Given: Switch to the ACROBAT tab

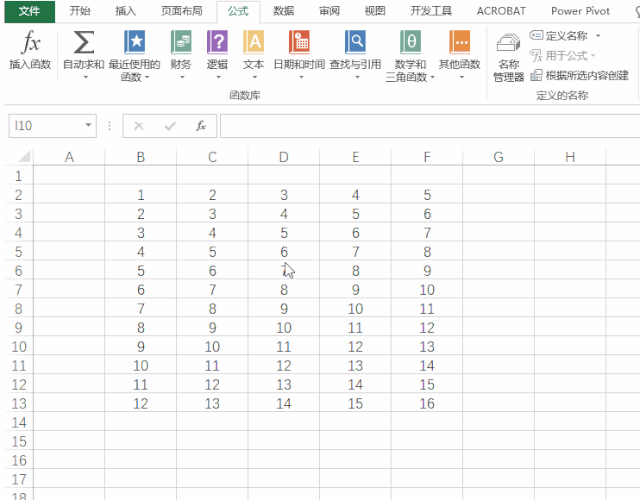Looking at the screenshot, I should [501, 11].
